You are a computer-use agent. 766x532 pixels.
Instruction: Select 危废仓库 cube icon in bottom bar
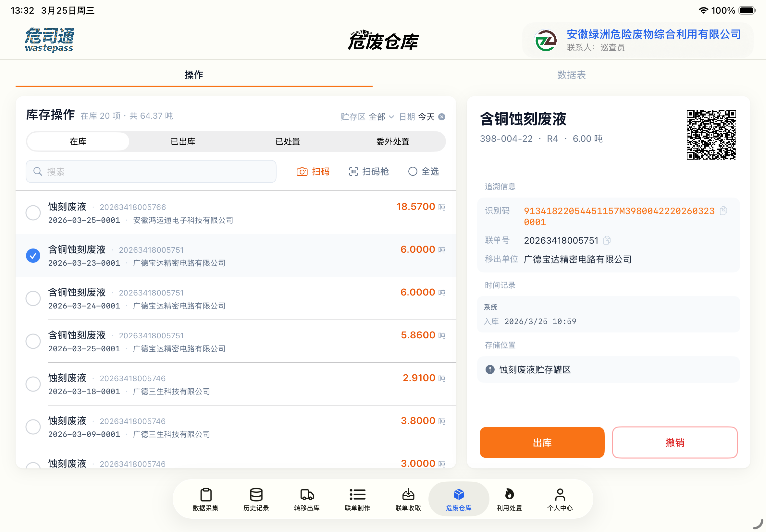[x=459, y=499]
